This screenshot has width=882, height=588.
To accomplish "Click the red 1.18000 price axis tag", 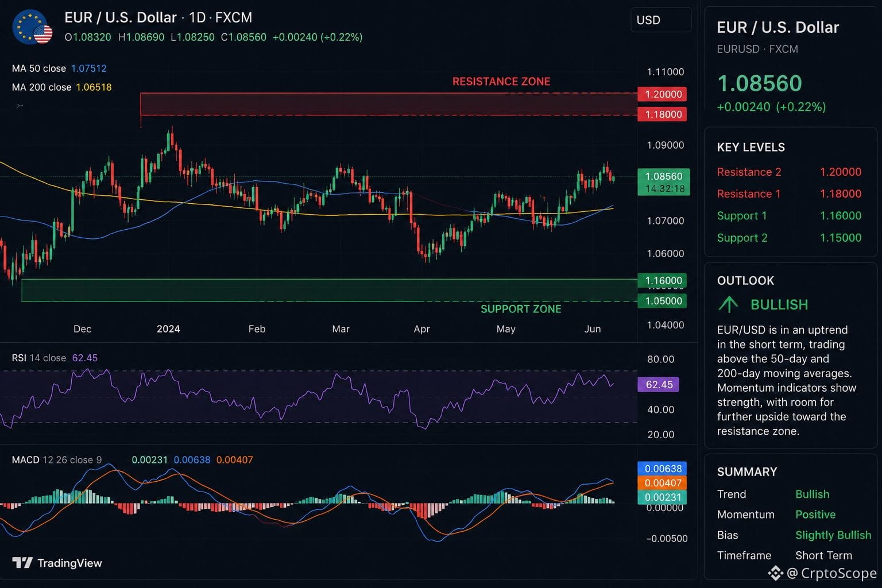I will pos(663,114).
